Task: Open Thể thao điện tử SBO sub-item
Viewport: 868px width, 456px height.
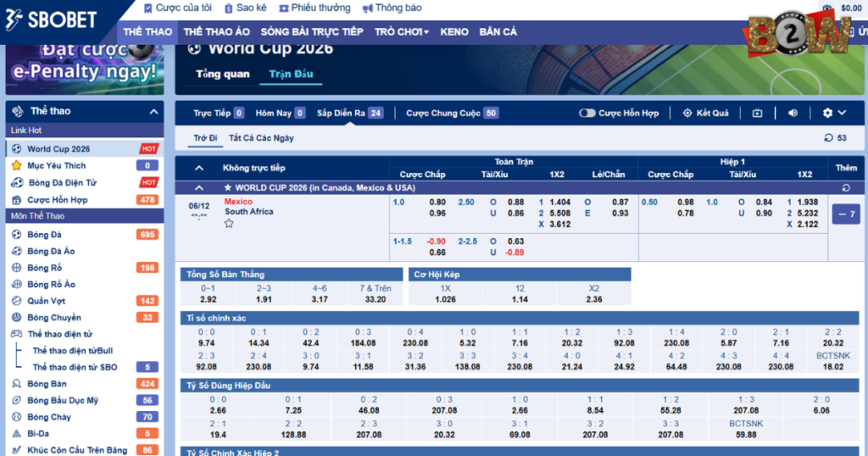Action: [x=75, y=368]
